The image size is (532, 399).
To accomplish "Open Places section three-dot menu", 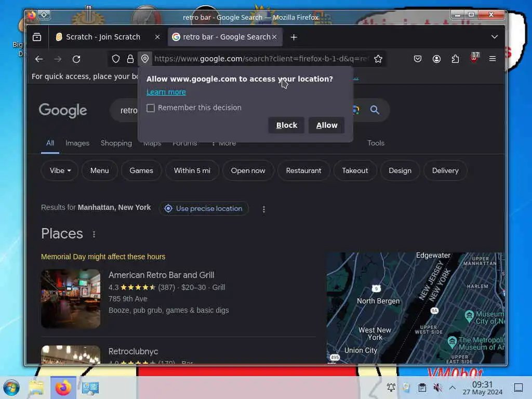I will tap(94, 234).
